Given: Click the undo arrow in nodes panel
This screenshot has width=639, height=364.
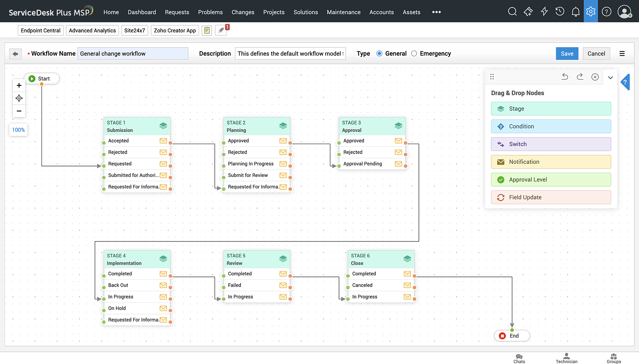Looking at the screenshot, I should (565, 77).
